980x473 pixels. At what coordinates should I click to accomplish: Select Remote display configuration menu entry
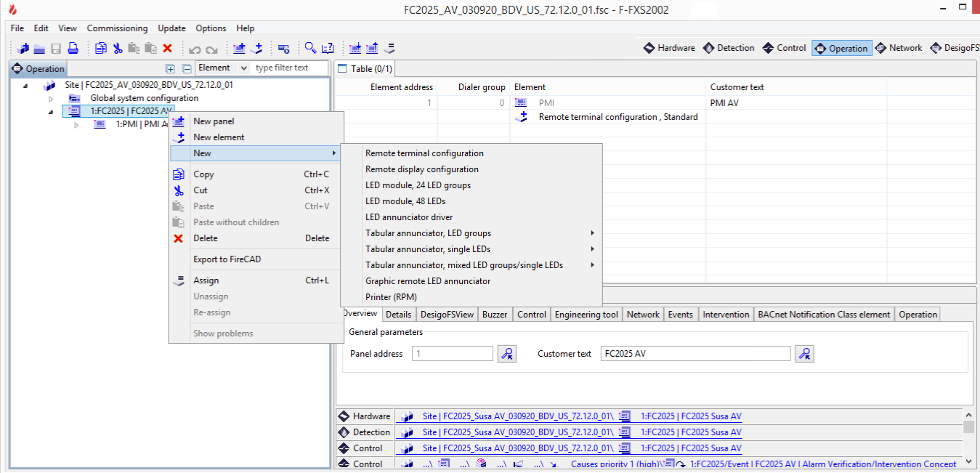(x=422, y=169)
